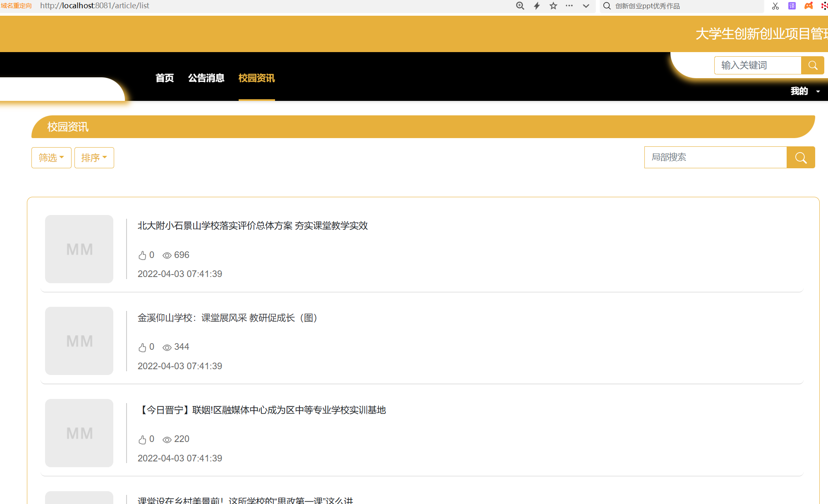The height and width of the screenshot is (504, 828).
Task: Click the 校园资讯 section heading banner
Action: tap(423, 127)
